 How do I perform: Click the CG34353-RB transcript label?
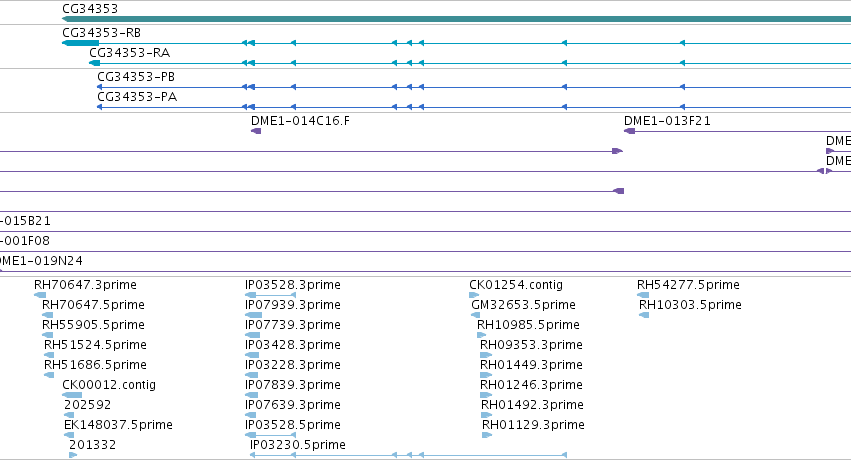pos(101,33)
